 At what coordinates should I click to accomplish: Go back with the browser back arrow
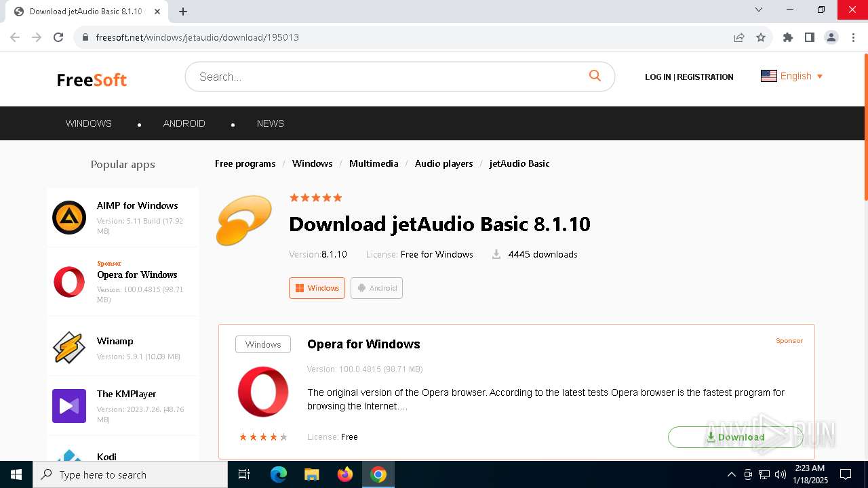pyautogui.click(x=15, y=37)
